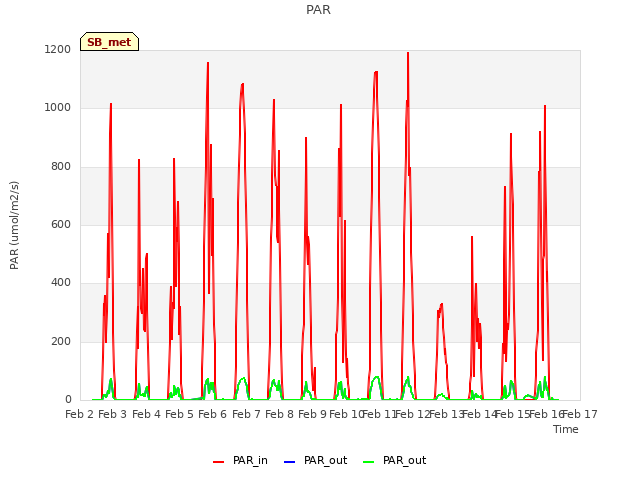Click the 400 y-axis tick label

(x=61, y=283)
